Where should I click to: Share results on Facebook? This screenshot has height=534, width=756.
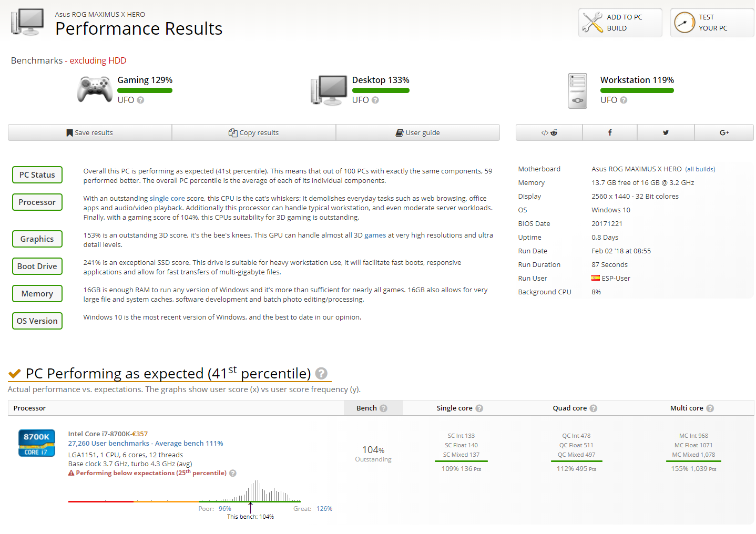[x=610, y=132]
